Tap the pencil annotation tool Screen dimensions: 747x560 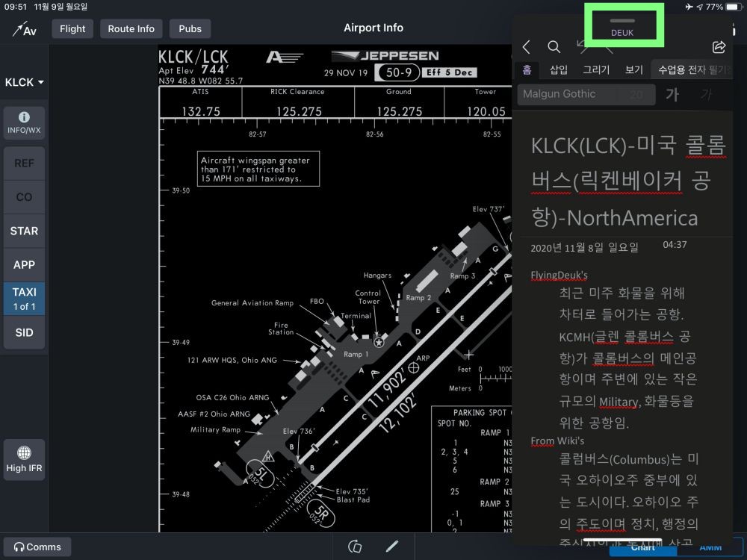(392, 547)
